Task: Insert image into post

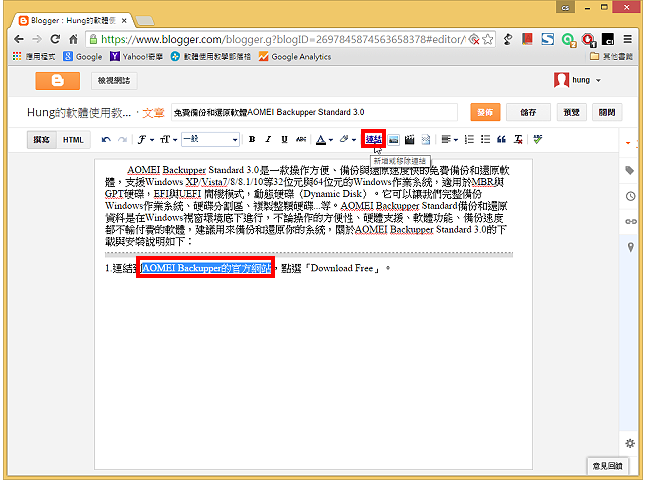Action: (393, 140)
